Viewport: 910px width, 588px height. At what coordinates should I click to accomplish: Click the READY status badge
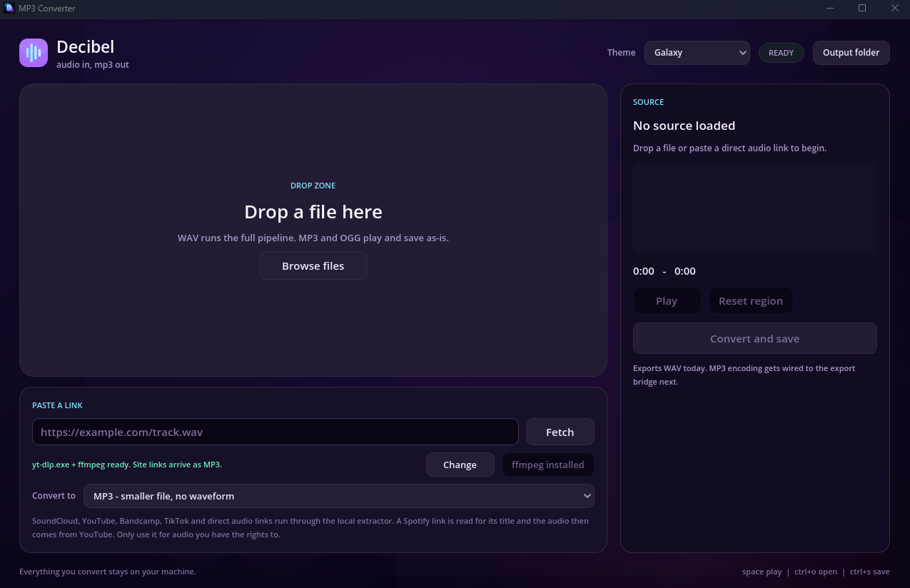point(781,53)
